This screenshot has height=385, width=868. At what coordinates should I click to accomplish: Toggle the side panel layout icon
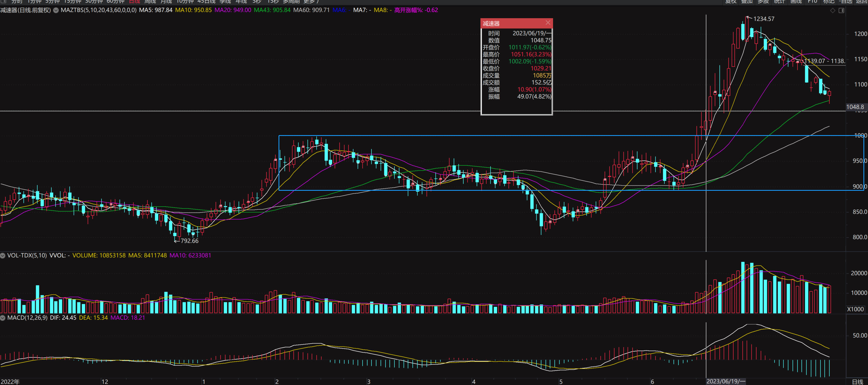click(841, 10)
